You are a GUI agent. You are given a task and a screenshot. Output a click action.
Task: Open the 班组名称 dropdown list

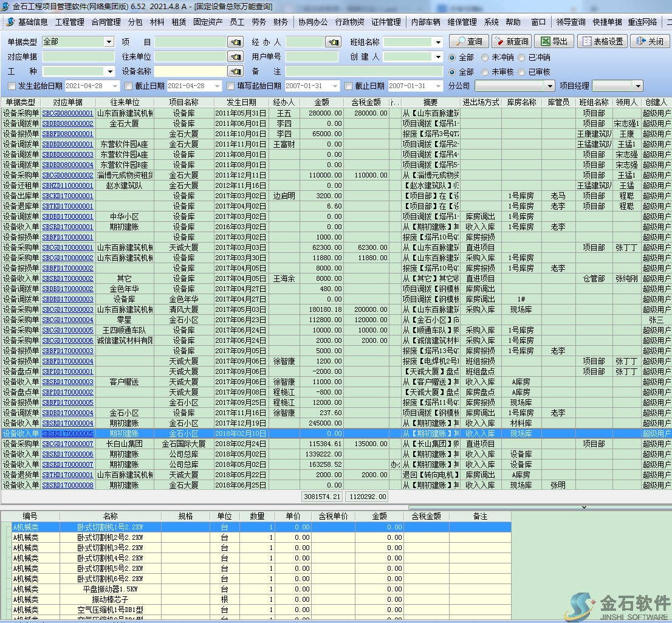438,42
